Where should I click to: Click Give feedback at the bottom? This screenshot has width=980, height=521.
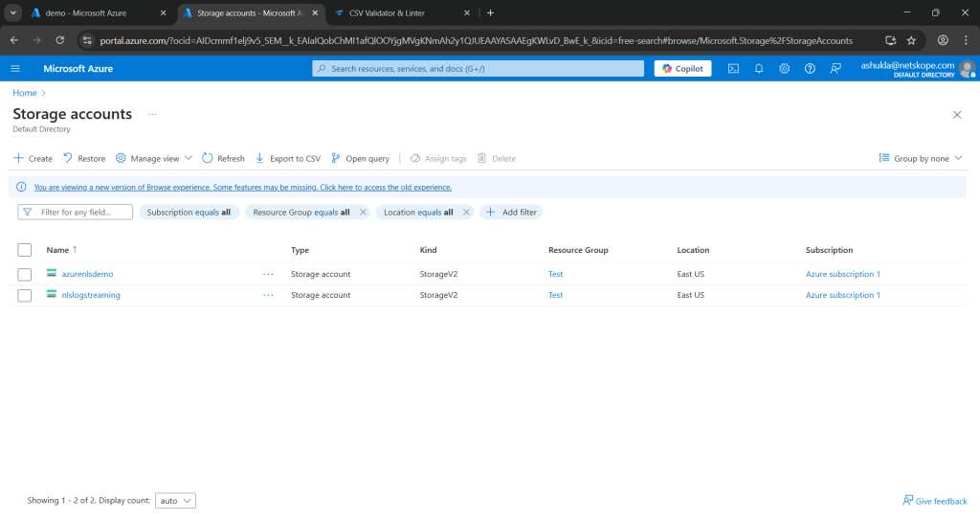934,501
